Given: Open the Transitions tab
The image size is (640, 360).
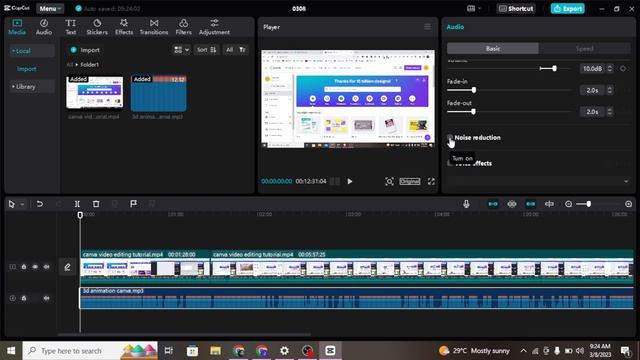Looking at the screenshot, I should tap(153, 27).
